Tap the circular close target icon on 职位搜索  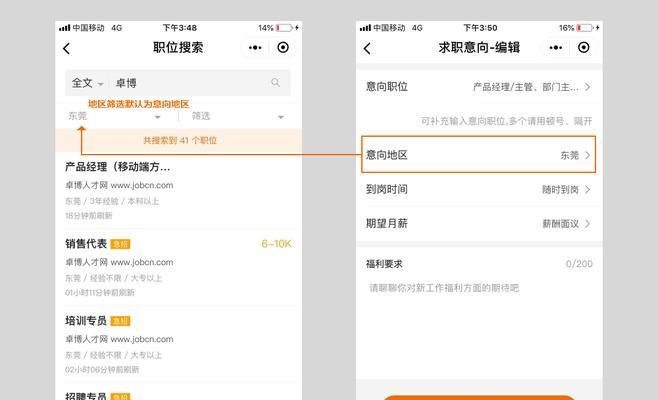pyautogui.click(x=283, y=47)
